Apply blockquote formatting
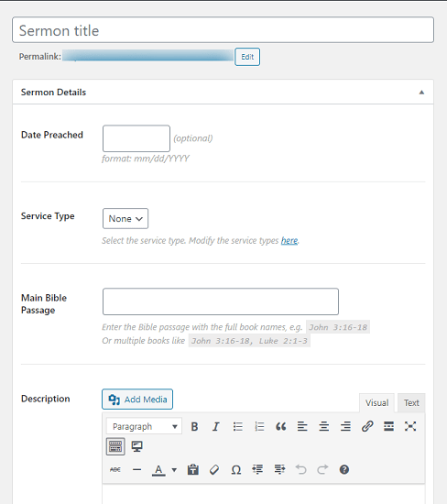Viewport: 447px width, 504px height. 281,426
